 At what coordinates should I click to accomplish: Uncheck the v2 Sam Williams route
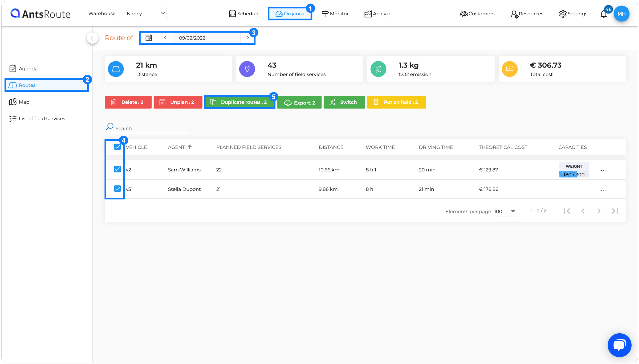tap(118, 169)
